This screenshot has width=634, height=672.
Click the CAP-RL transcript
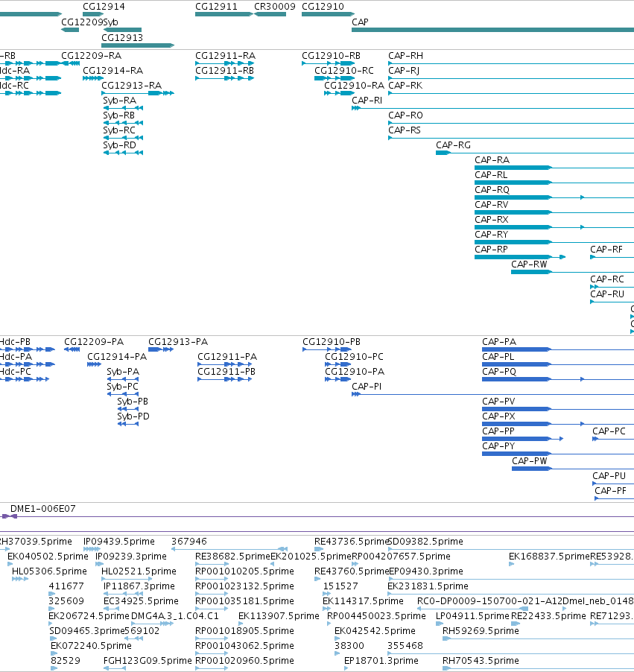point(491,175)
